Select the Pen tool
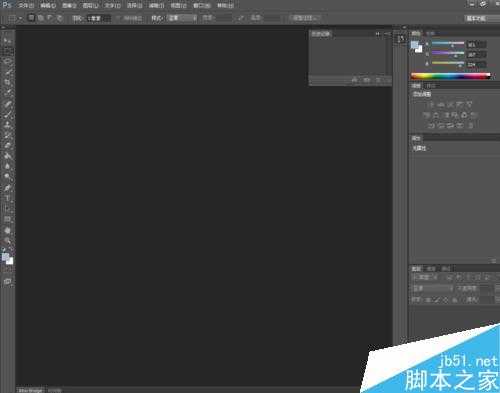Viewport: 500px width, 393px height. 7,188
